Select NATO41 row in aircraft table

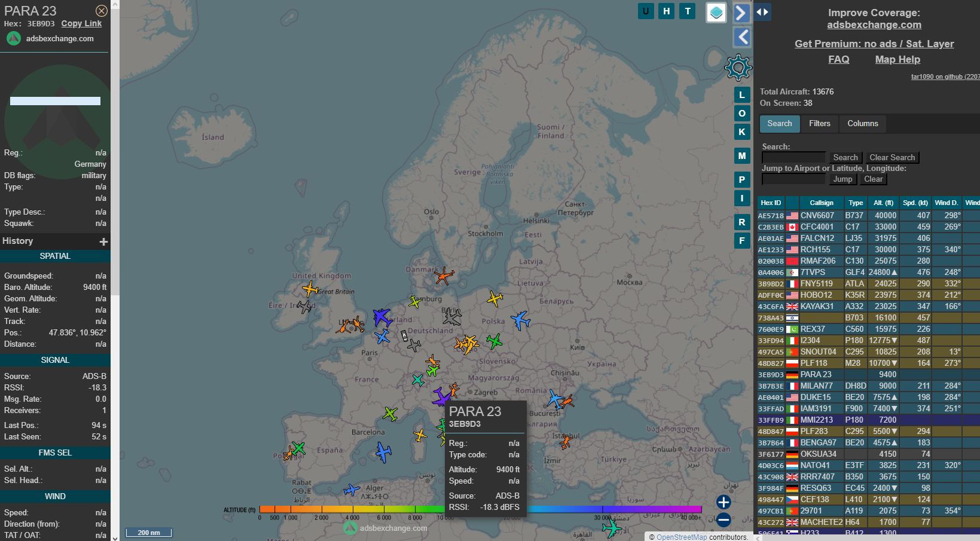click(868, 465)
